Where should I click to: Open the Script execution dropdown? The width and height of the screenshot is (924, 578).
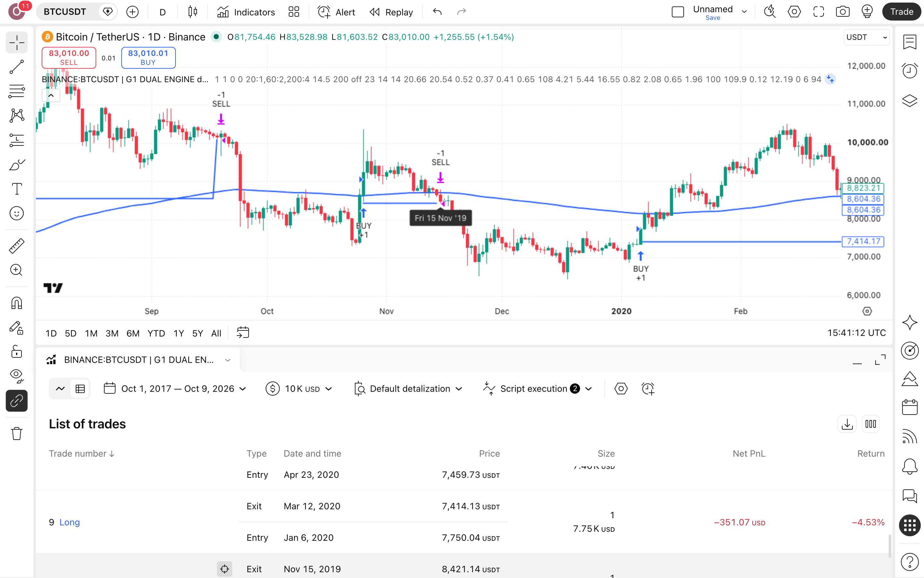pyautogui.click(x=538, y=389)
